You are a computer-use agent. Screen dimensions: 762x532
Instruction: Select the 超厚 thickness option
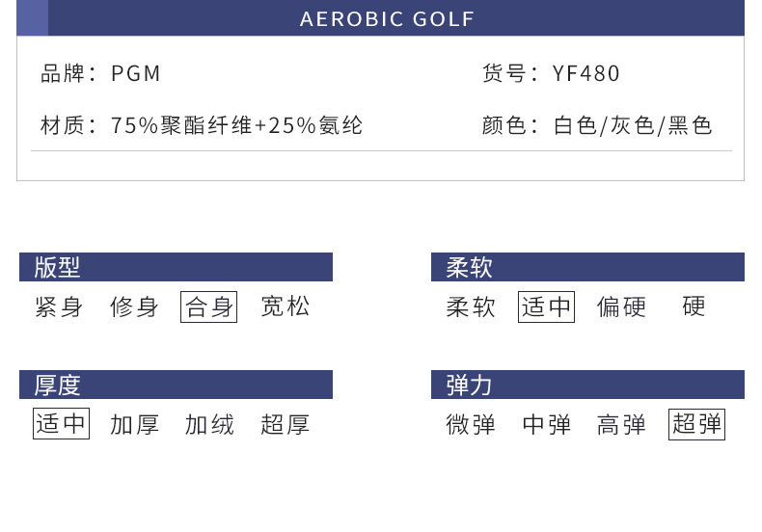tap(286, 424)
